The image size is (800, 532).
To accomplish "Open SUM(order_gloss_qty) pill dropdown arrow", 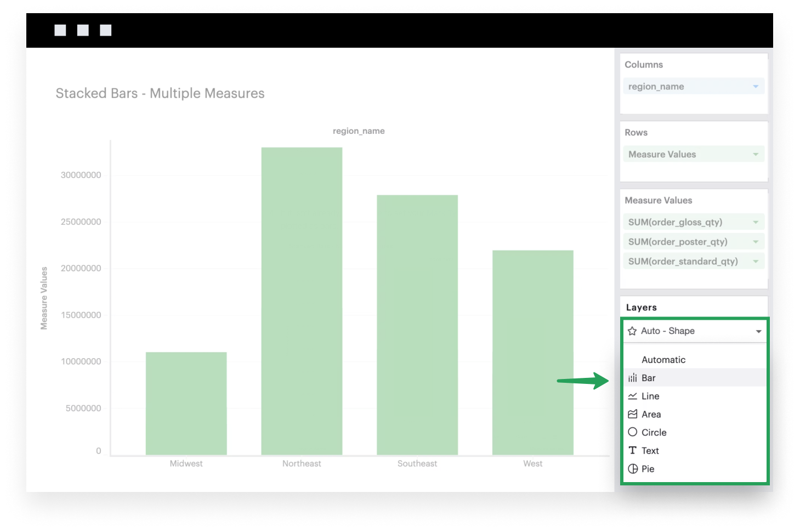I will [x=756, y=222].
